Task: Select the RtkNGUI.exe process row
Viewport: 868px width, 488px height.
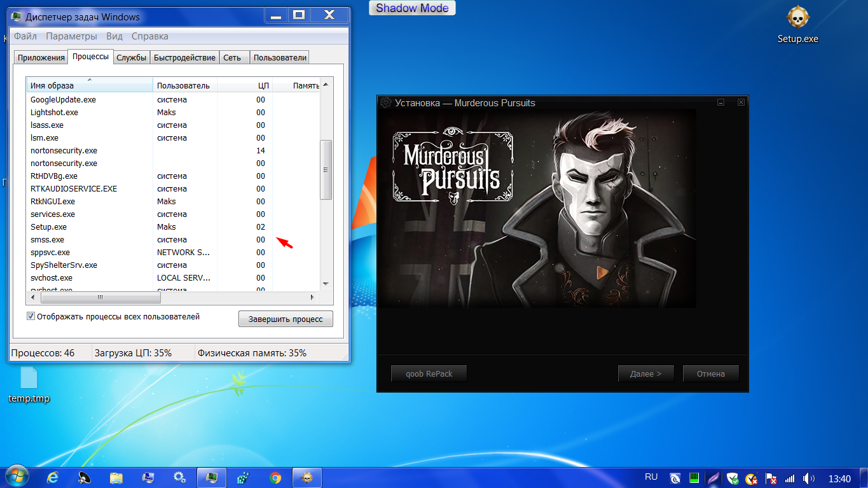Action: click(x=172, y=201)
